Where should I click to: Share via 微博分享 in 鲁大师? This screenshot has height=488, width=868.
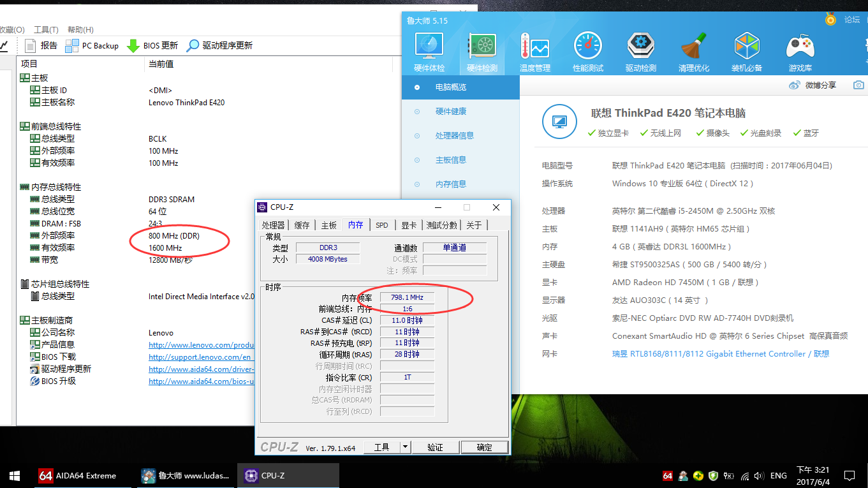pos(813,85)
